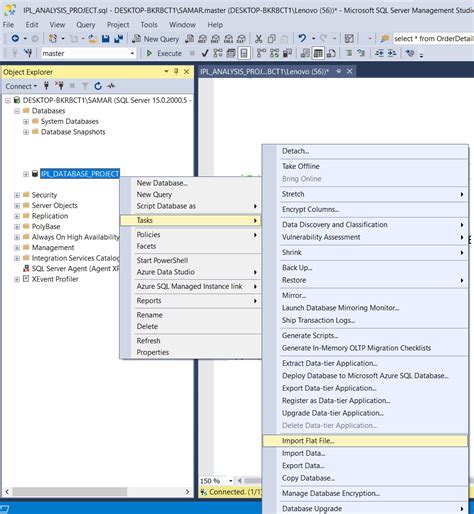Open the Tools menu

coord(149,25)
